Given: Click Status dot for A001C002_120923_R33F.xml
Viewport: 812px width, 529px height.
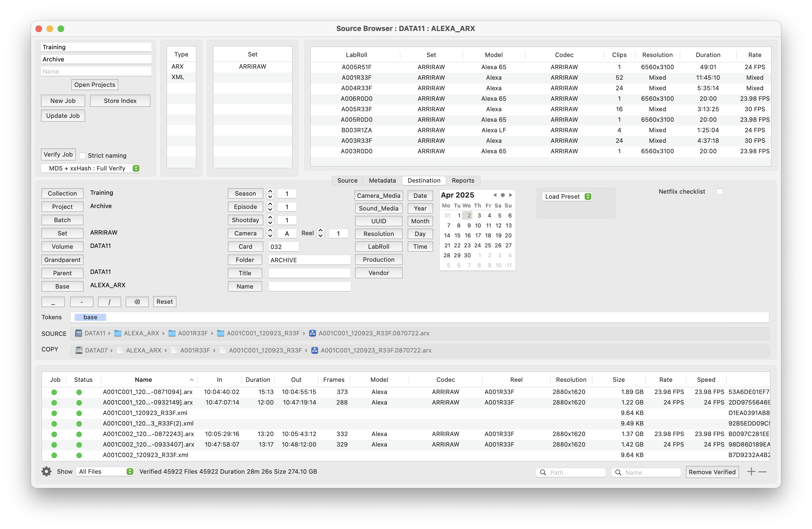Looking at the screenshot, I should [x=79, y=455].
